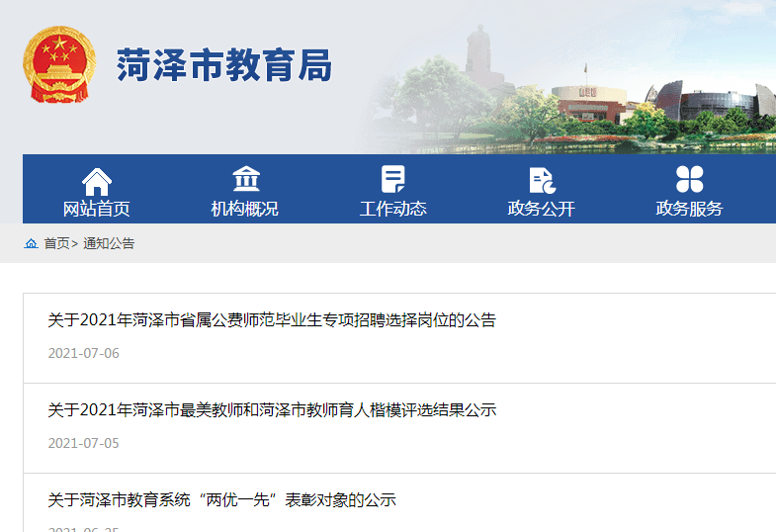The image size is (776, 532).
Task: Open the 政务服务 menu item
Action: click(689, 209)
